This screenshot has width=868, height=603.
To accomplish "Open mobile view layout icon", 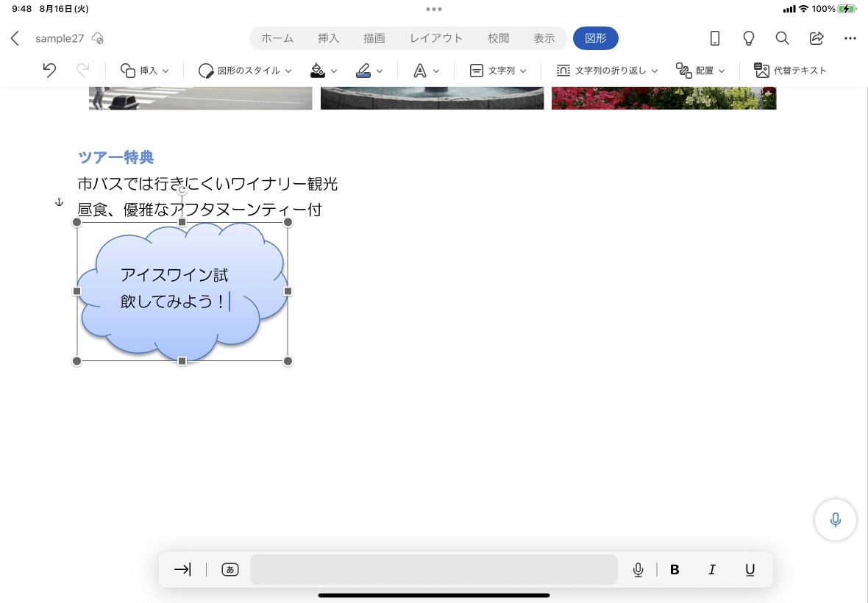I will point(715,38).
